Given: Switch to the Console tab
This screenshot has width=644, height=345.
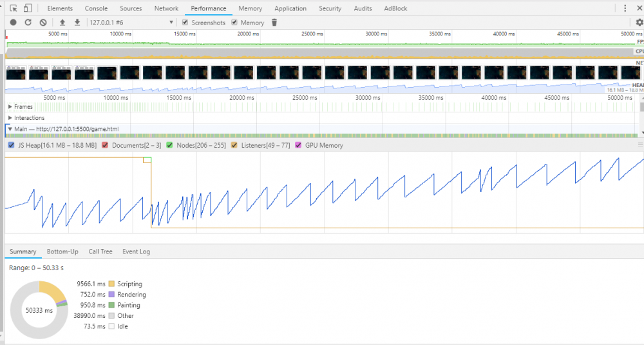Looking at the screenshot, I should point(96,8).
